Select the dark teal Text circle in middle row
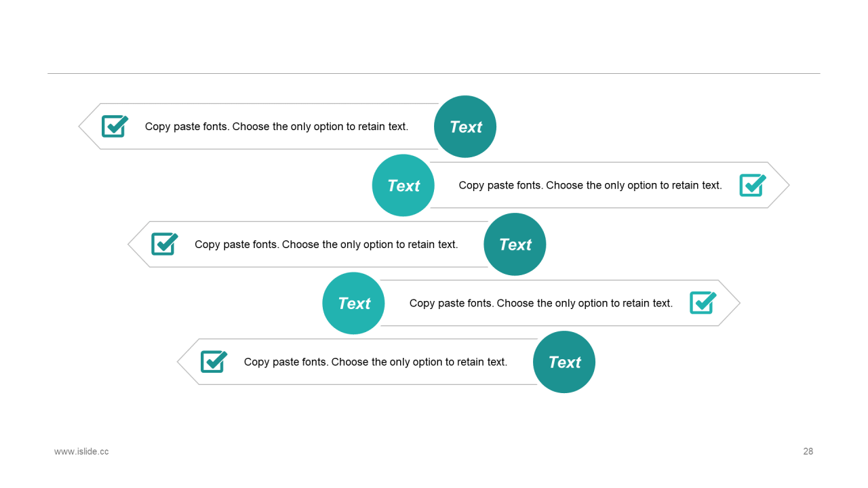 (x=515, y=244)
